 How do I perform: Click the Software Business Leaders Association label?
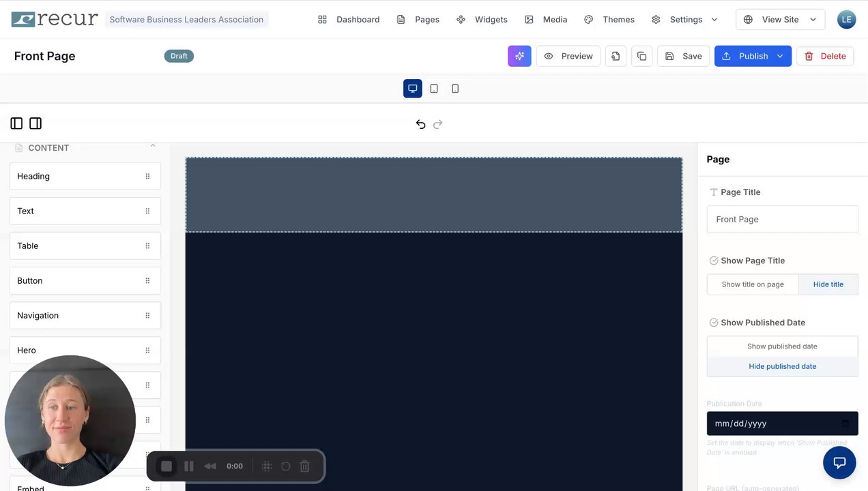pos(186,19)
